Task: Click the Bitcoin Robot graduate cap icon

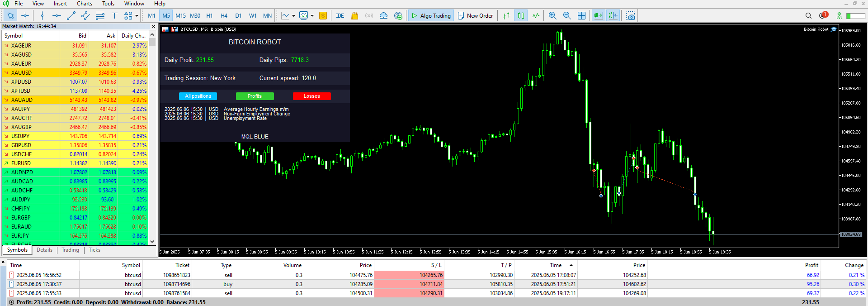Action: pos(834,29)
